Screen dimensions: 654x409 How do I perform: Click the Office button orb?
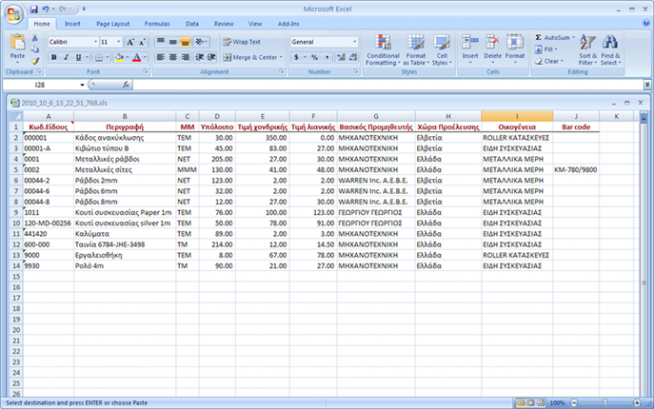click(x=13, y=15)
